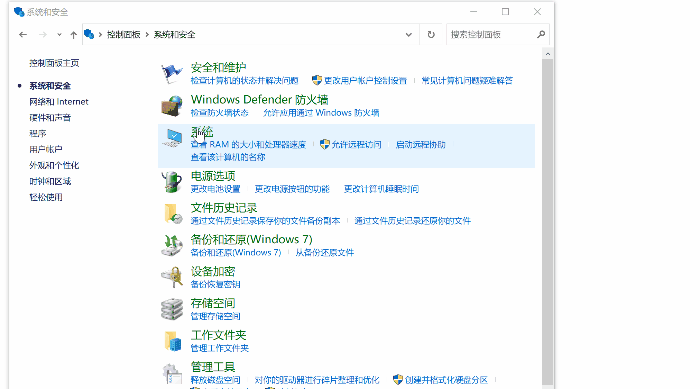Click 对你的驱动器进行碎片整理和优化 link
Viewport: 700px width, 389px height.
317,380
